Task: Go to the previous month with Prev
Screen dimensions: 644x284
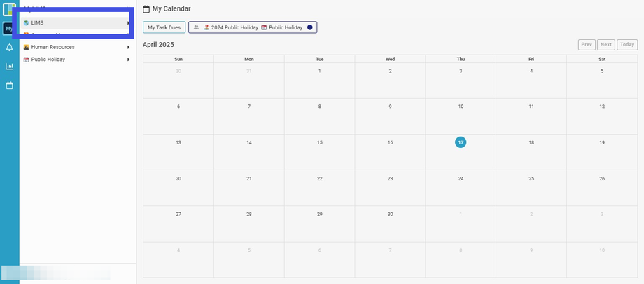Action: [587, 44]
